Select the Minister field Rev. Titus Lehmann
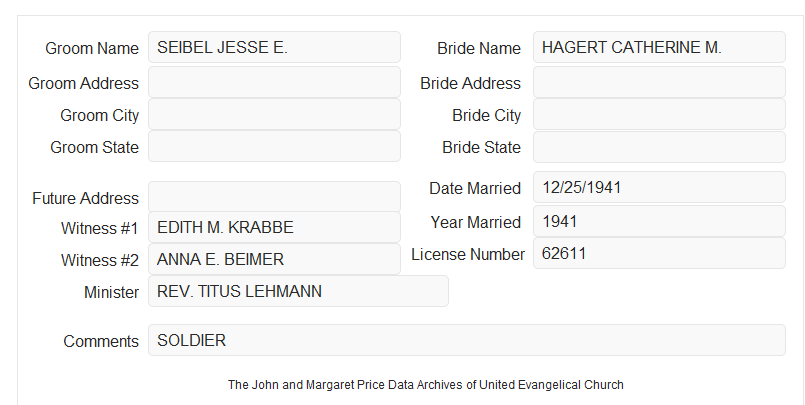The width and height of the screenshot is (805, 405). tap(298, 291)
